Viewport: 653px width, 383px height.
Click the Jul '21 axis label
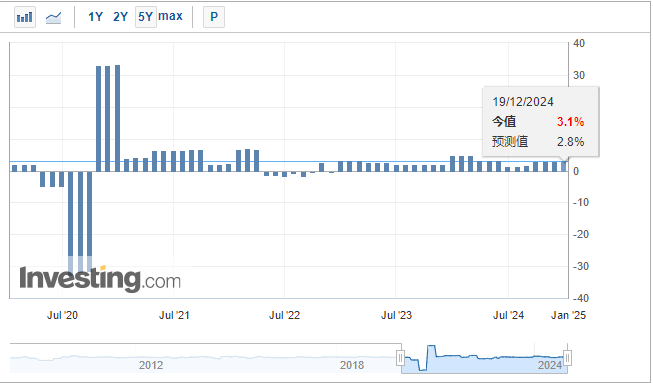point(174,315)
